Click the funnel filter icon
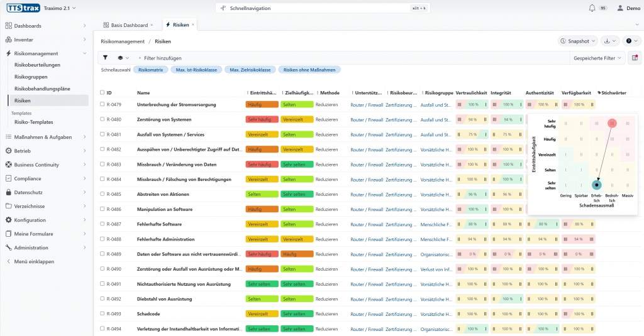The height and width of the screenshot is (336, 644). (x=106, y=58)
